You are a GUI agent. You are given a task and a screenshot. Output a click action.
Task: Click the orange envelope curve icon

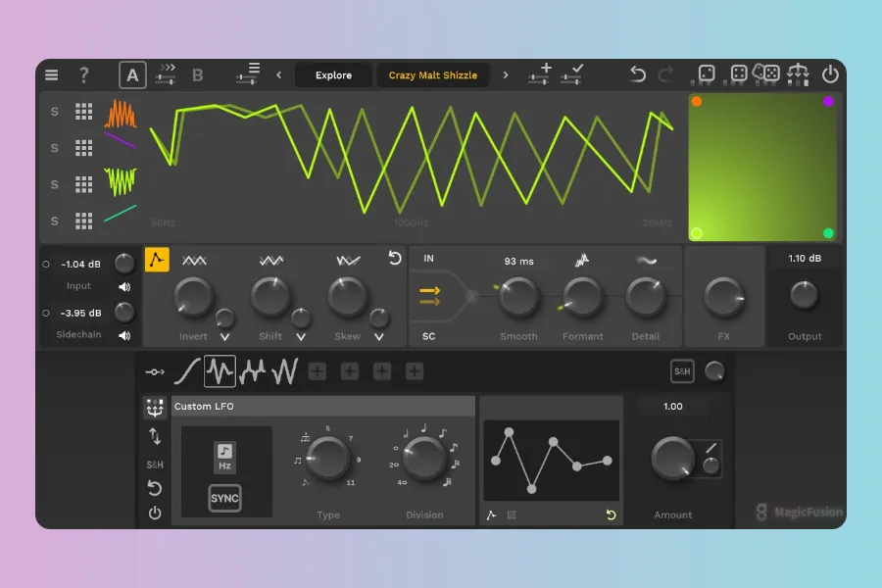[157, 260]
